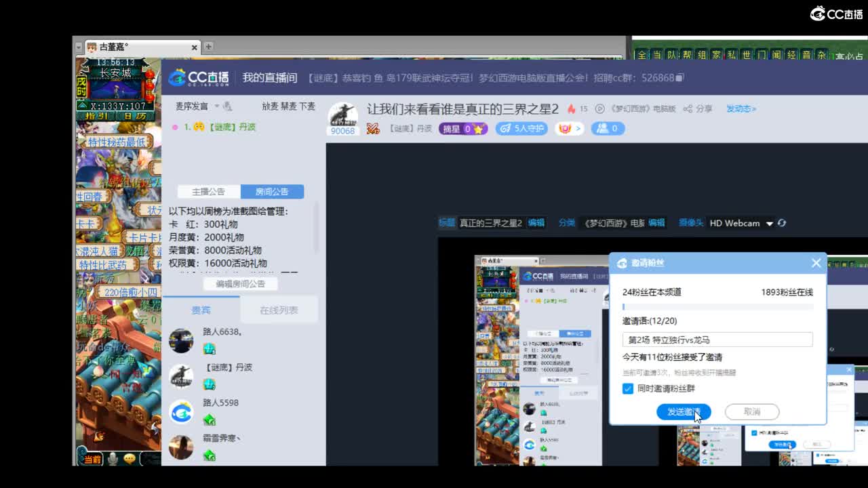Click 编辑 next to the 《梦幻西游》 category

click(656, 222)
